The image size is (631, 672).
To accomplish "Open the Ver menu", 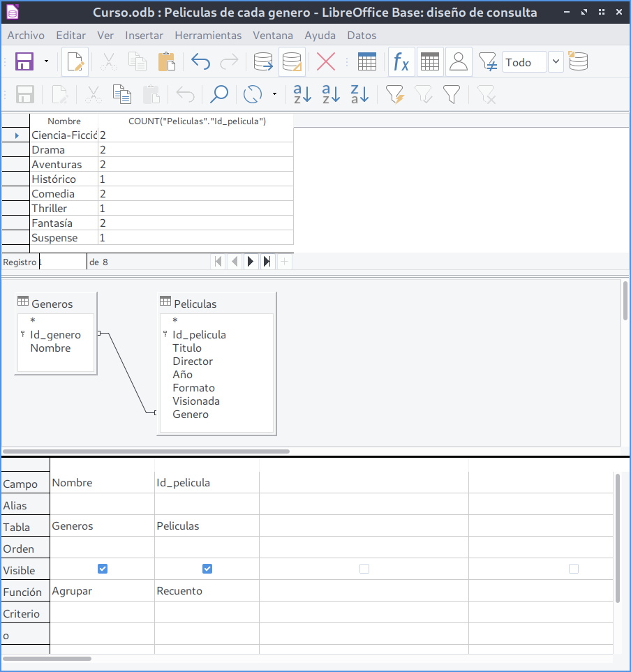I will click(x=105, y=35).
